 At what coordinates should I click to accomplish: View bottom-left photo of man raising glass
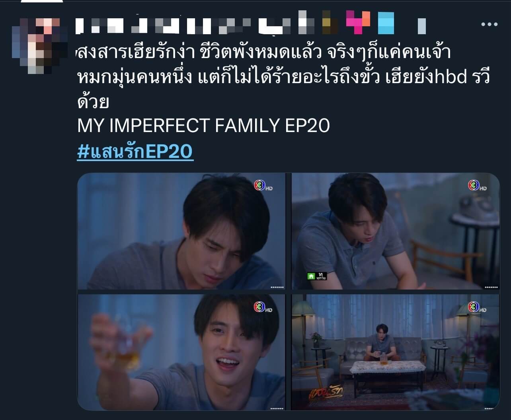pyautogui.click(x=181, y=352)
